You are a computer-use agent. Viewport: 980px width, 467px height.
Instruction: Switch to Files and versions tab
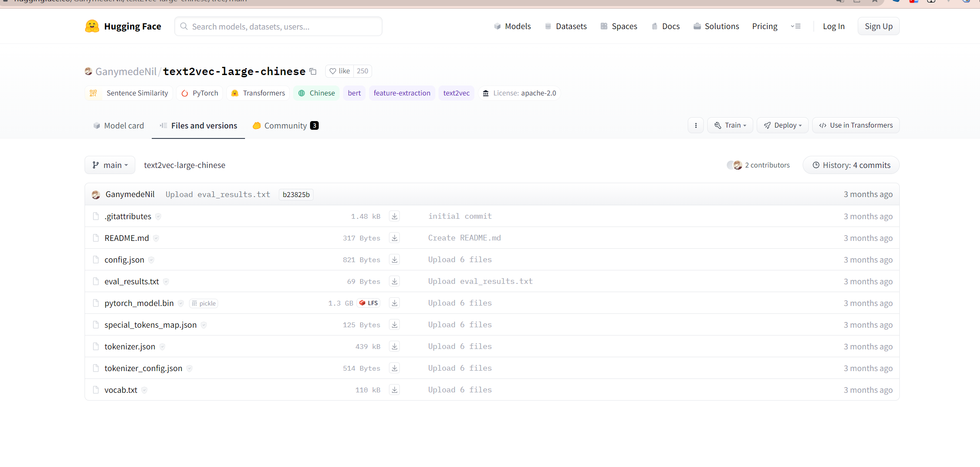(x=199, y=126)
